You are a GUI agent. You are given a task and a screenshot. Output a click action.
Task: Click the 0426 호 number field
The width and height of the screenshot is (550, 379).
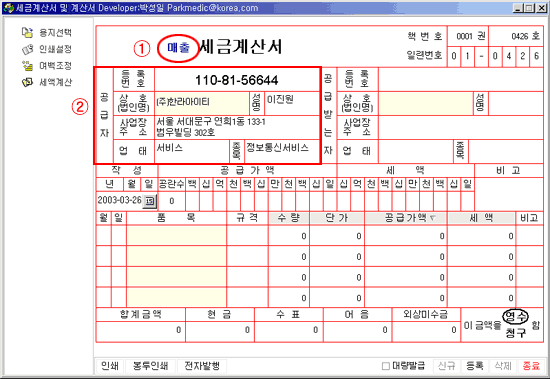[516, 36]
